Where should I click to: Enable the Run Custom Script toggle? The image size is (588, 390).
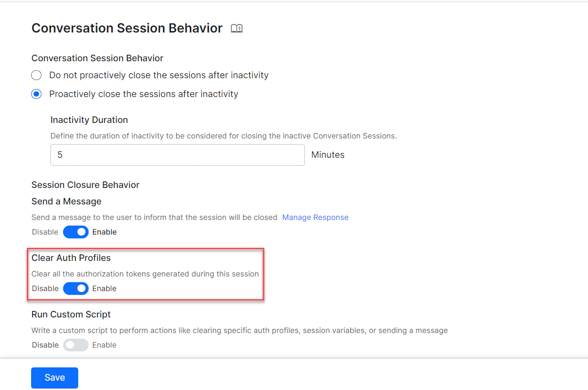76,345
